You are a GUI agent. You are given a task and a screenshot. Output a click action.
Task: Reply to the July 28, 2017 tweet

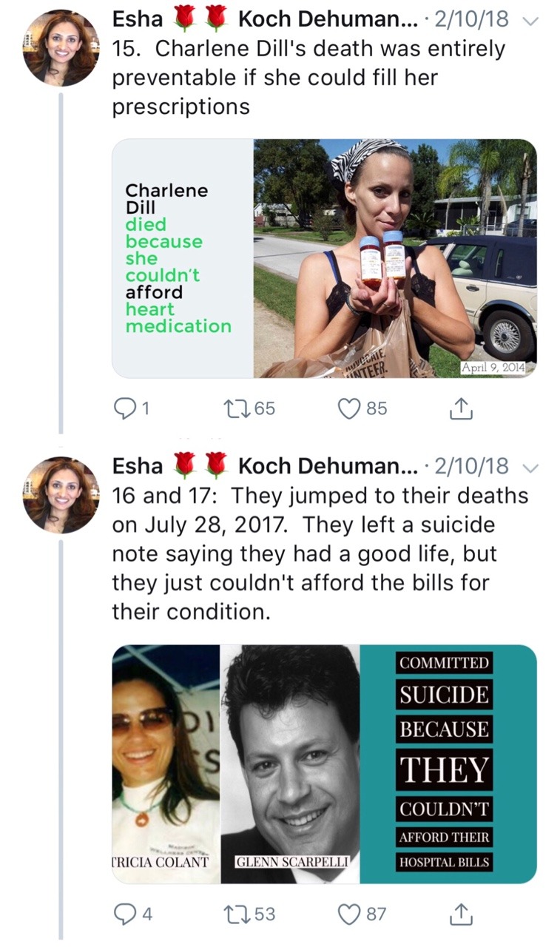(x=124, y=914)
